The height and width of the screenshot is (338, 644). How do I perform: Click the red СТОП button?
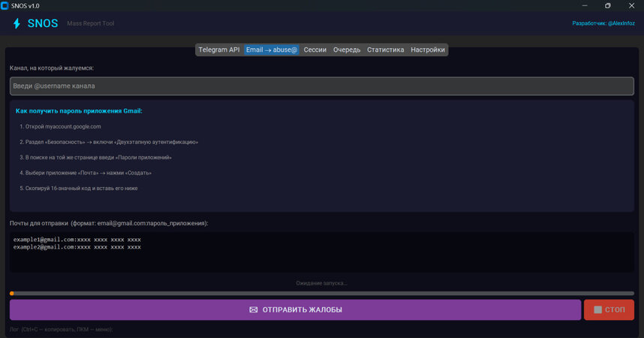(609, 309)
